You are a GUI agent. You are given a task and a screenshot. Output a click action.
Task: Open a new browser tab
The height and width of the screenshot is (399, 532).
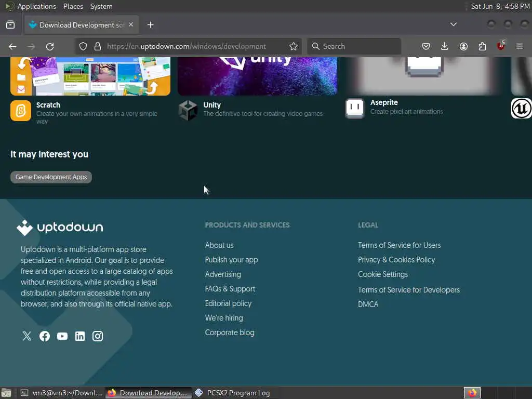click(x=151, y=25)
